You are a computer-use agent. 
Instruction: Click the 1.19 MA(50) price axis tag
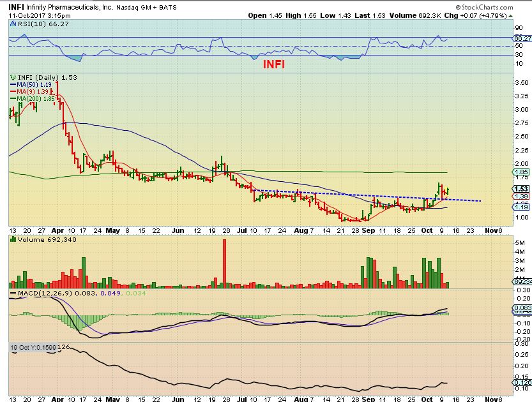tap(521, 207)
